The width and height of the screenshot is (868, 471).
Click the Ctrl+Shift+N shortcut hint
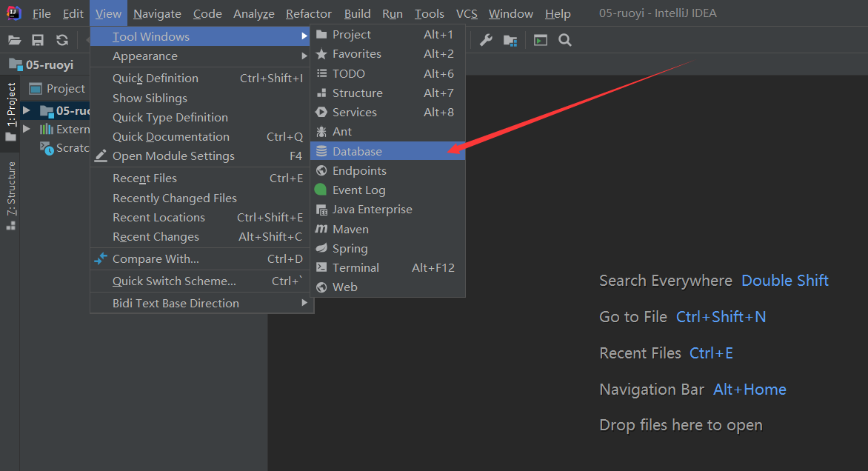721,316
